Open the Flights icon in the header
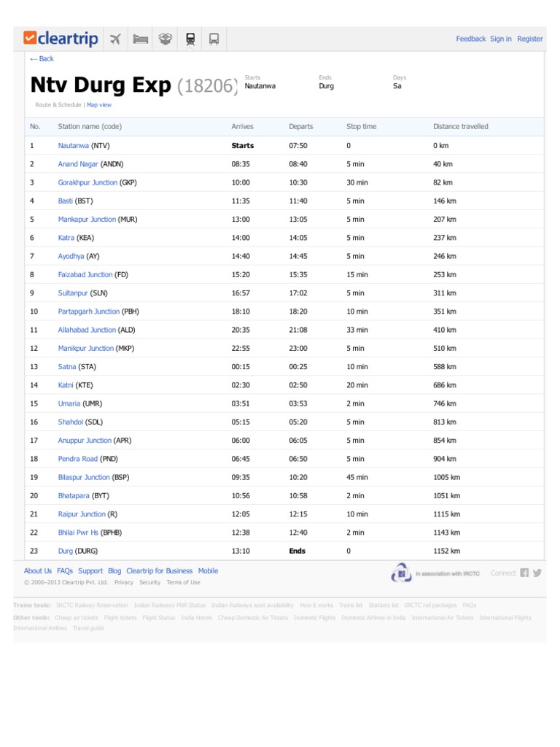Viewport: 560px width, 747px height. tap(115, 39)
